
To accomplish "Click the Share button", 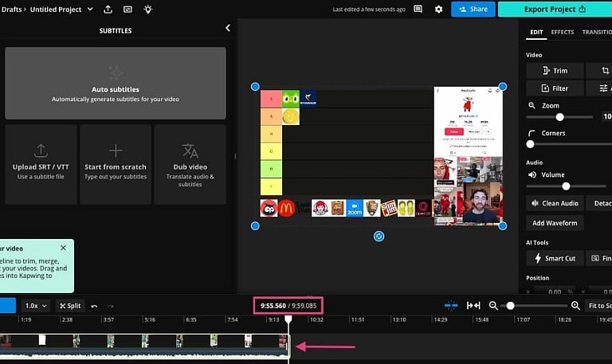I will 473,10.
